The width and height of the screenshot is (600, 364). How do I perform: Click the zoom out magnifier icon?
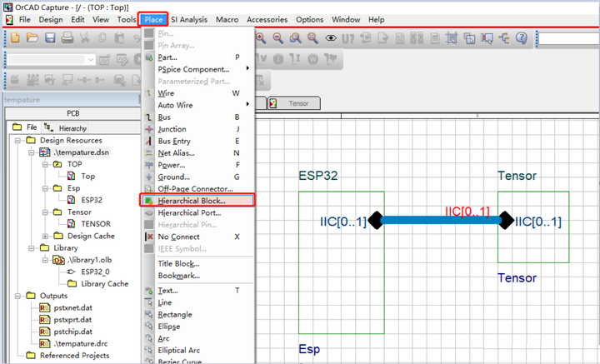pyautogui.click(x=278, y=37)
